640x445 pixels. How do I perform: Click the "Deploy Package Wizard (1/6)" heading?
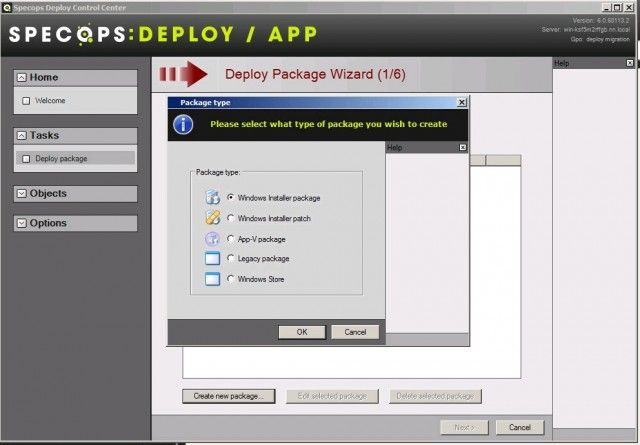point(315,74)
